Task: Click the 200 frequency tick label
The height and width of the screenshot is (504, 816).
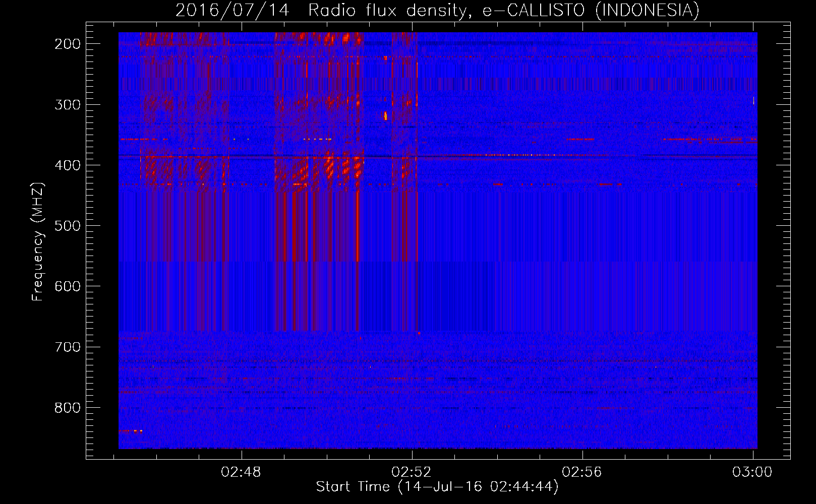Action: pyautogui.click(x=68, y=44)
